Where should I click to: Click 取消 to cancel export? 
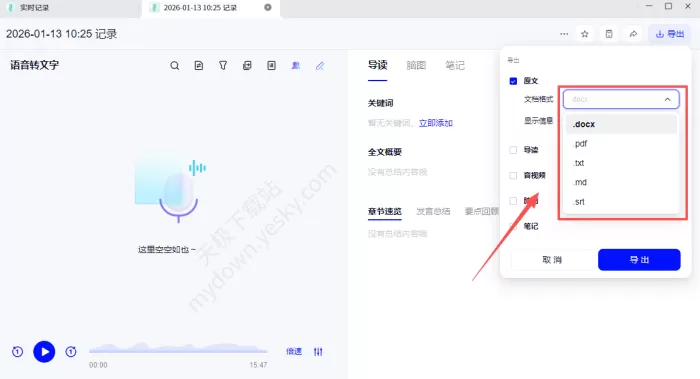(552, 260)
